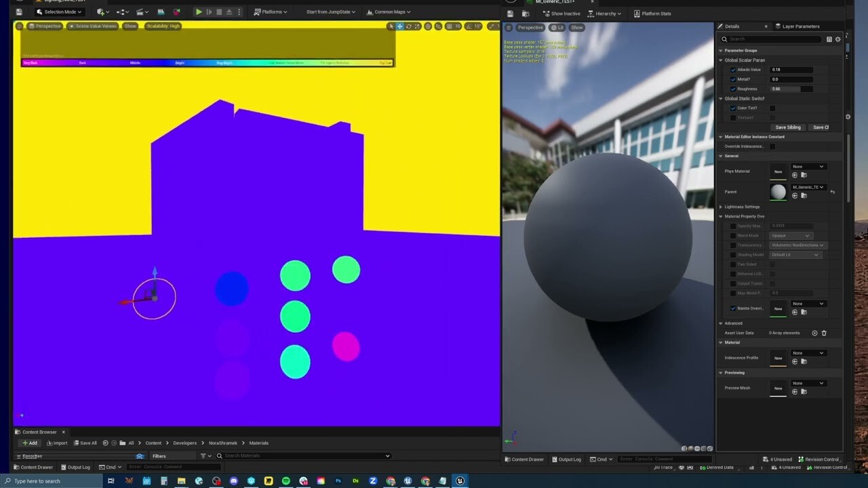Enable the Texture? static switch checkbox

[733, 117]
